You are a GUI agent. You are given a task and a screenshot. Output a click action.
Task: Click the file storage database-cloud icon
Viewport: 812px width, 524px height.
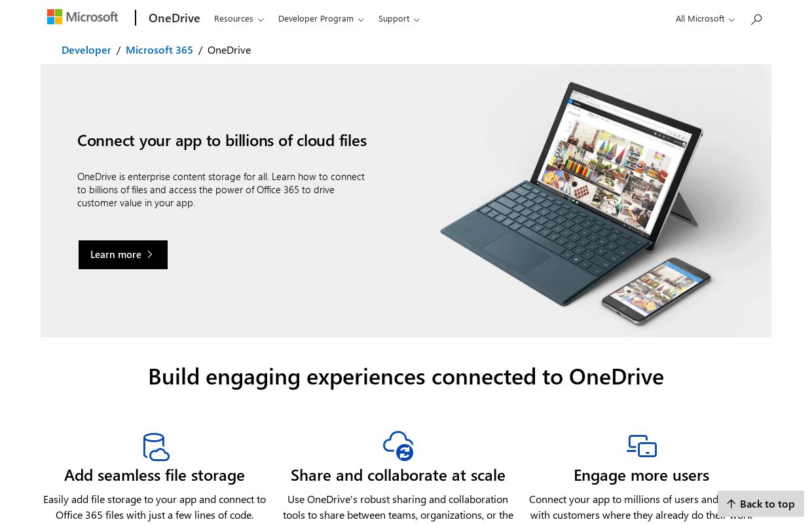[x=156, y=447]
